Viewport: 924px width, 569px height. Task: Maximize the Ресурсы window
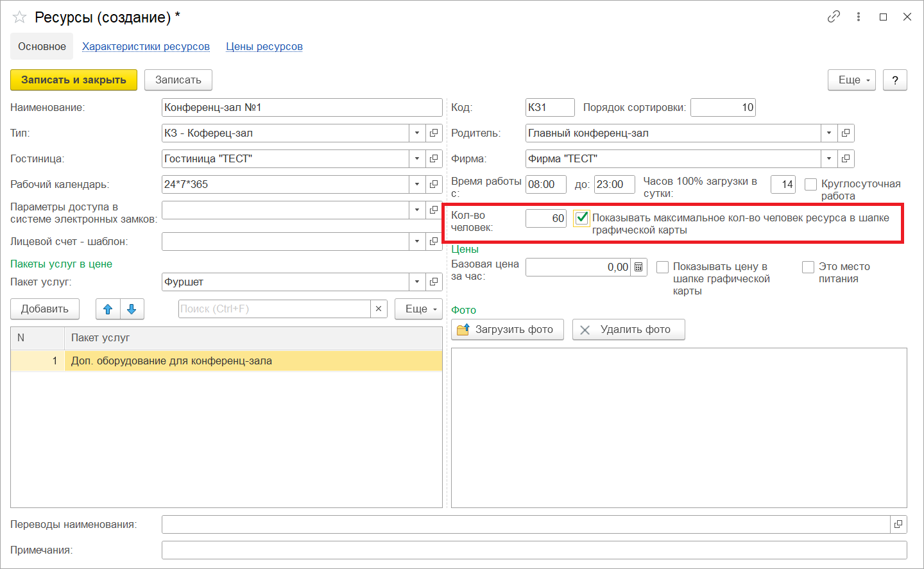click(883, 17)
